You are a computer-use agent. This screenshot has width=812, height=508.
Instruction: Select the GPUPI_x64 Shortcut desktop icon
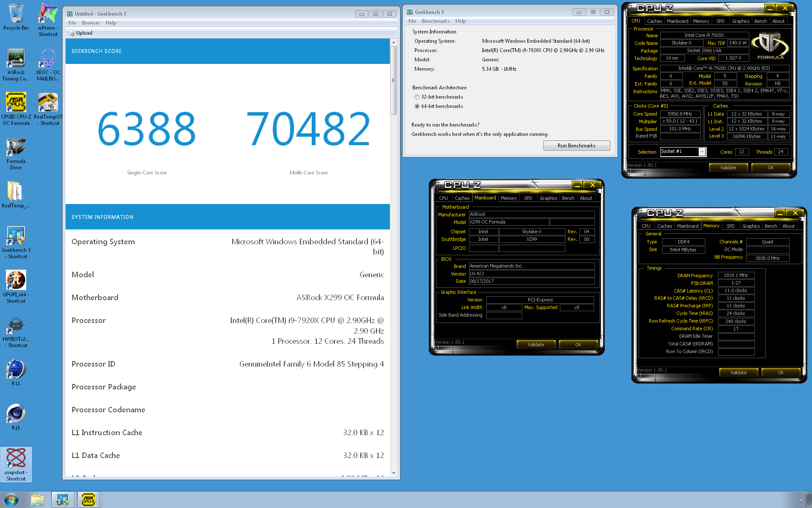(x=16, y=287)
